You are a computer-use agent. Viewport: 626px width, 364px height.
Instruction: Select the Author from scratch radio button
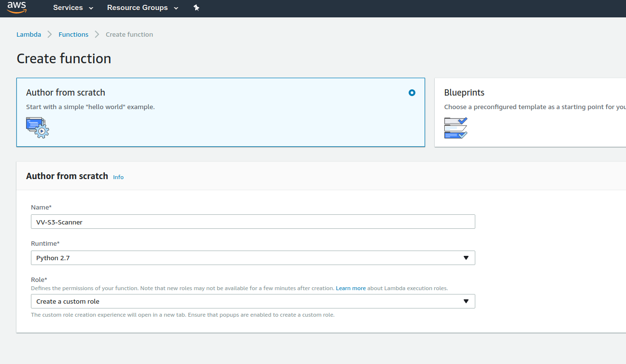(x=412, y=93)
